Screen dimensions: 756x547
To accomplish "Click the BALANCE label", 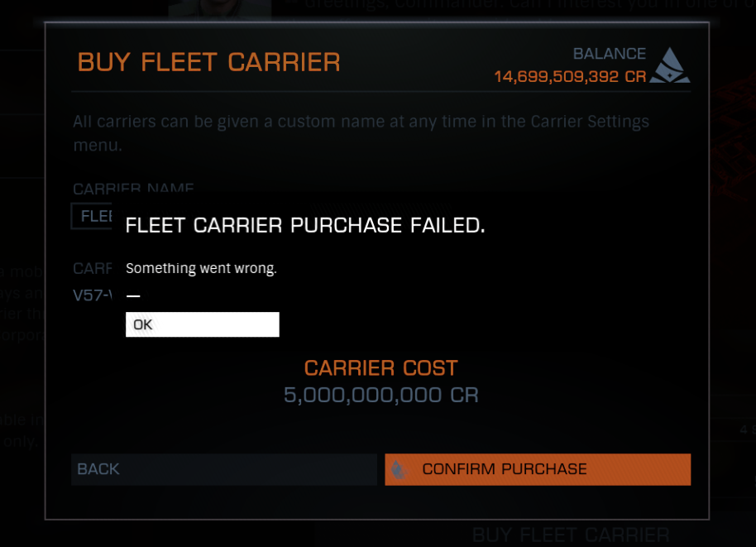I will point(610,54).
